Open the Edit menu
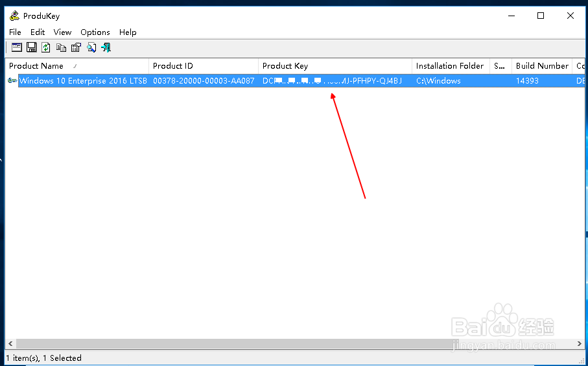 (x=38, y=32)
